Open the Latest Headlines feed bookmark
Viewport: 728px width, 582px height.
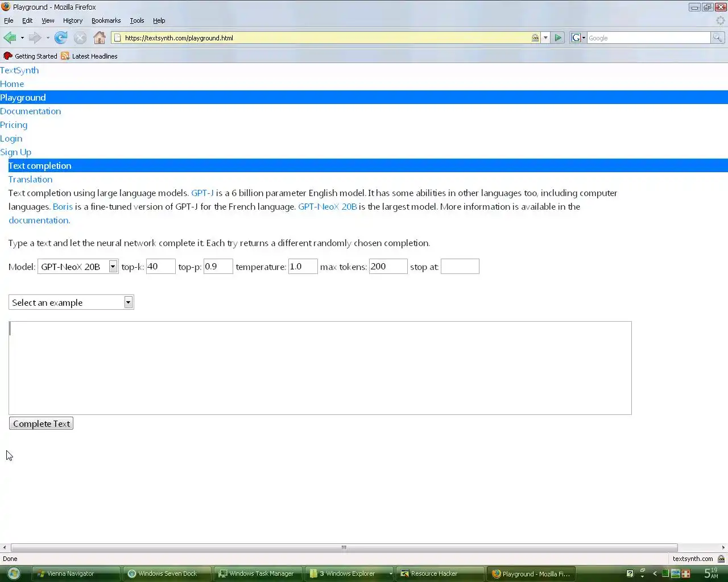click(x=89, y=56)
